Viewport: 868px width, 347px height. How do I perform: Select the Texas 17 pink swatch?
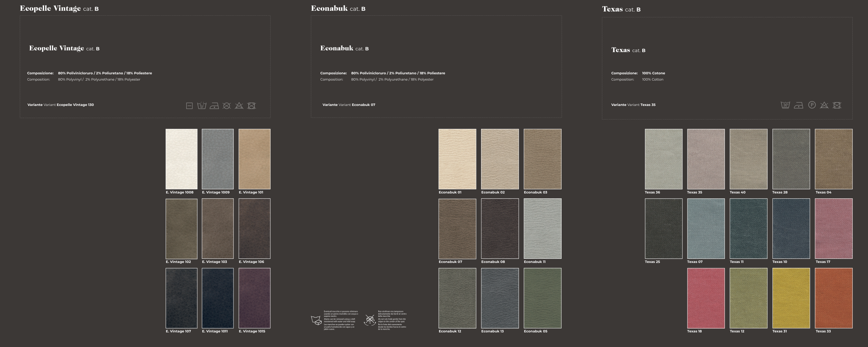[833, 229]
